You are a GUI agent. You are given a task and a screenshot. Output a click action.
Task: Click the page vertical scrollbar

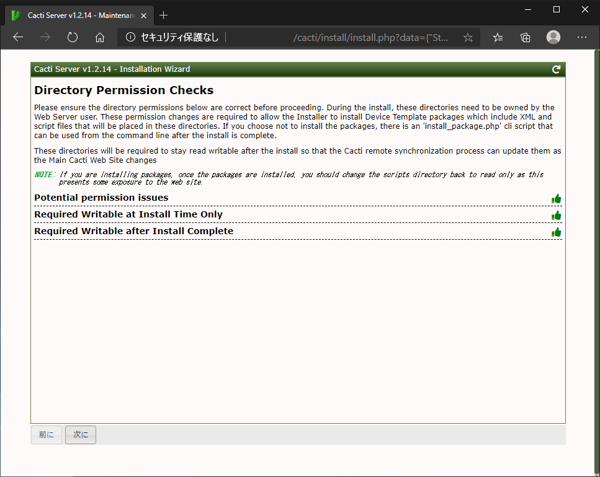point(597,262)
